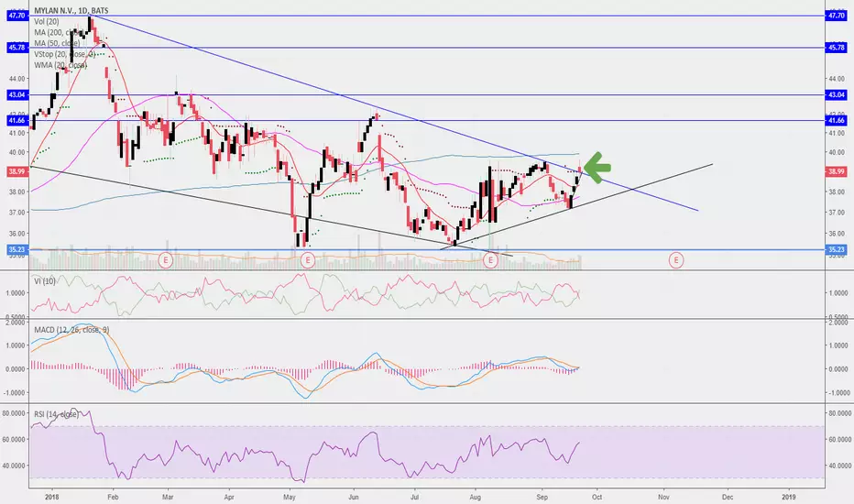
Task: Click 1.0000 on the right VI scale
Action: point(840,293)
